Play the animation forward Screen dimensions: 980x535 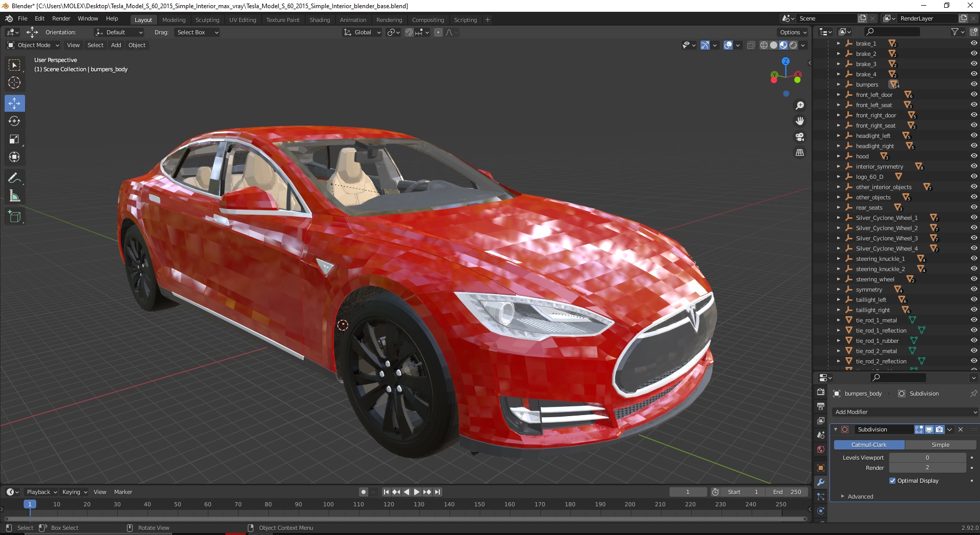[x=417, y=492]
